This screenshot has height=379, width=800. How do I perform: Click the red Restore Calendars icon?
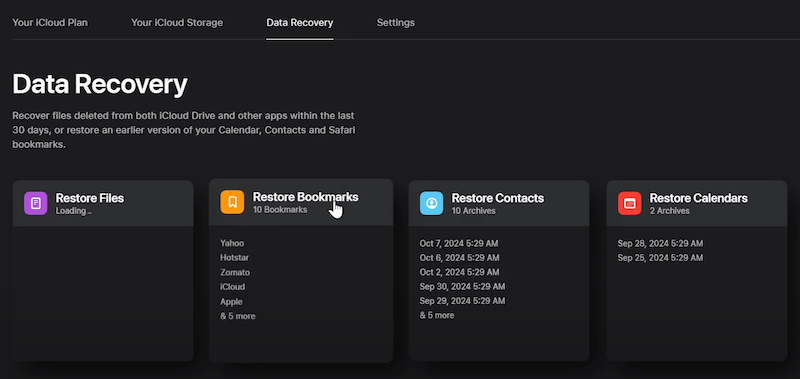pyautogui.click(x=630, y=203)
